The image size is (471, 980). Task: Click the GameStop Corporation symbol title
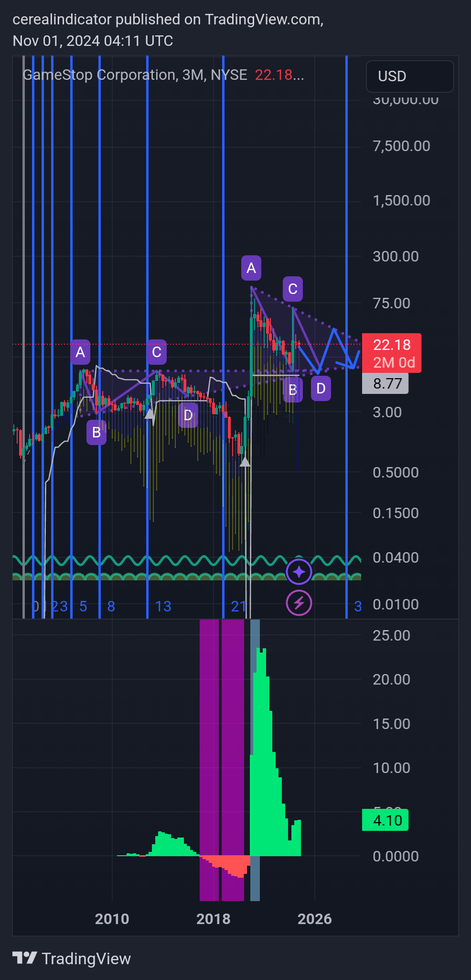tap(99, 75)
